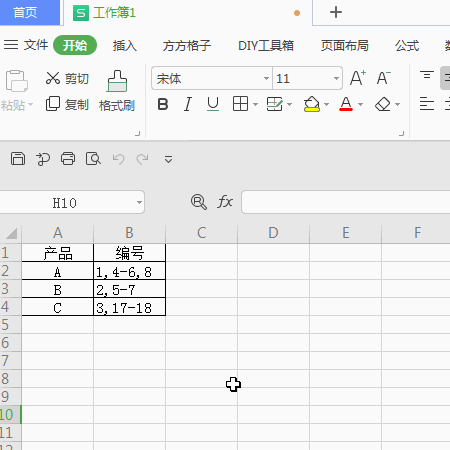Switch to the 公式 tab
This screenshot has width=450, height=450.
coord(407,45)
